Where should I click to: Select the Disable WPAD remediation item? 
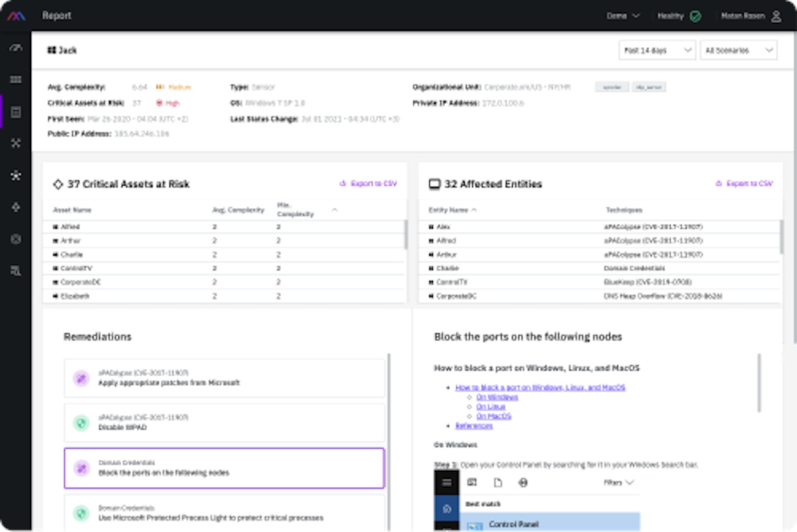click(x=224, y=422)
